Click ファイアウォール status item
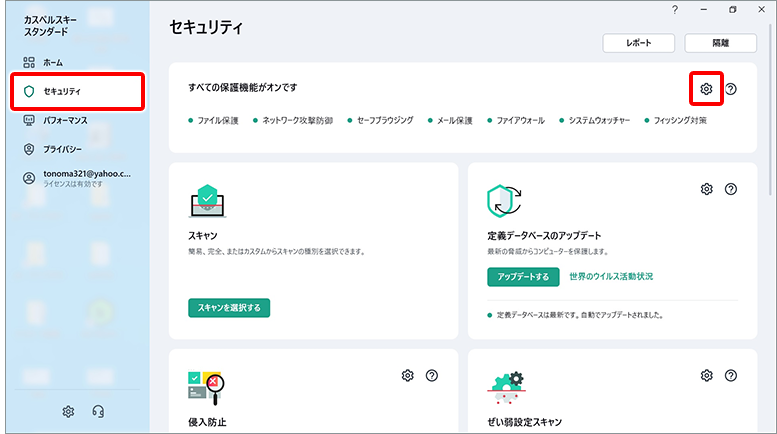The width and height of the screenshot is (777, 434). 516,120
